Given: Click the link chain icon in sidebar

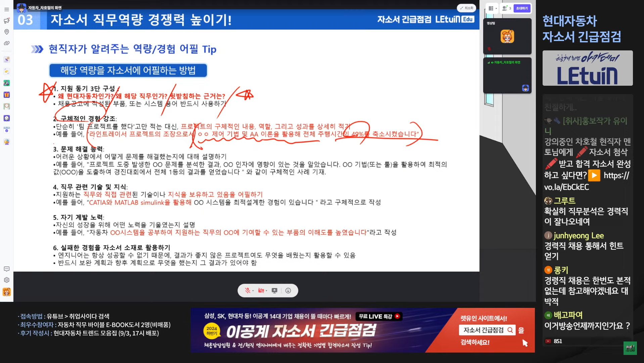Looking at the screenshot, I should 6,43.
